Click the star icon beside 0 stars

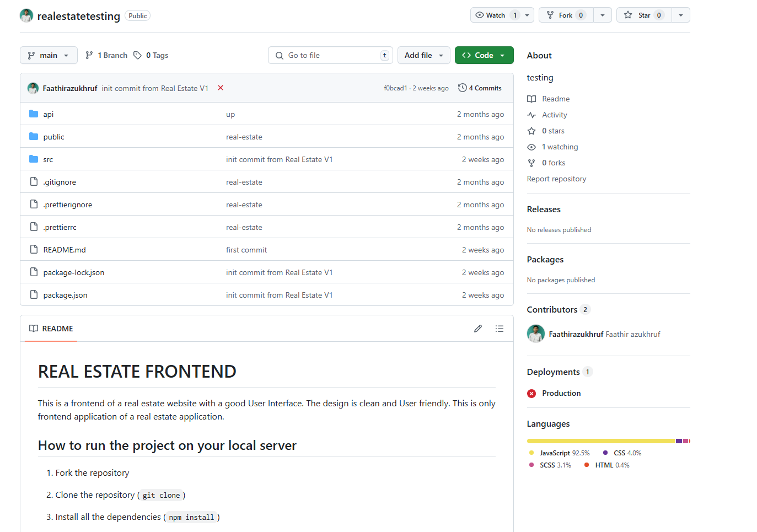point(531,131)
